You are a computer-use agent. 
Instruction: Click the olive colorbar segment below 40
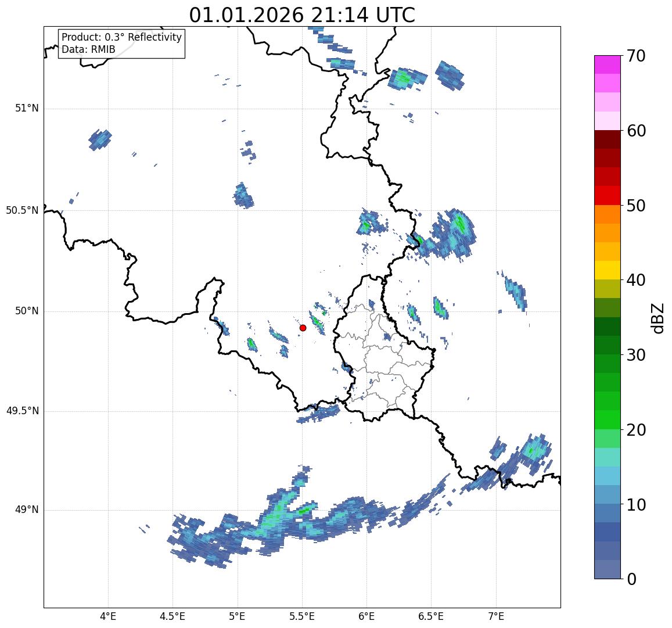(x=608, y=289)
